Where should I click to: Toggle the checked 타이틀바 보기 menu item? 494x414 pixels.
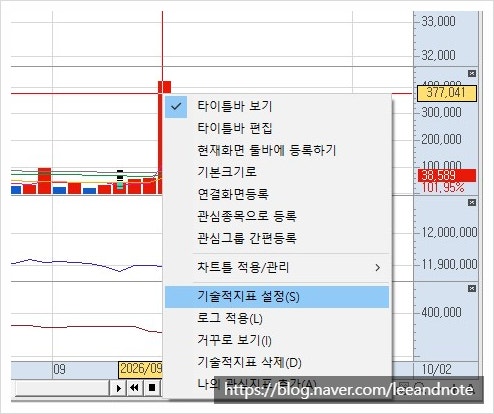coord(277,107)
